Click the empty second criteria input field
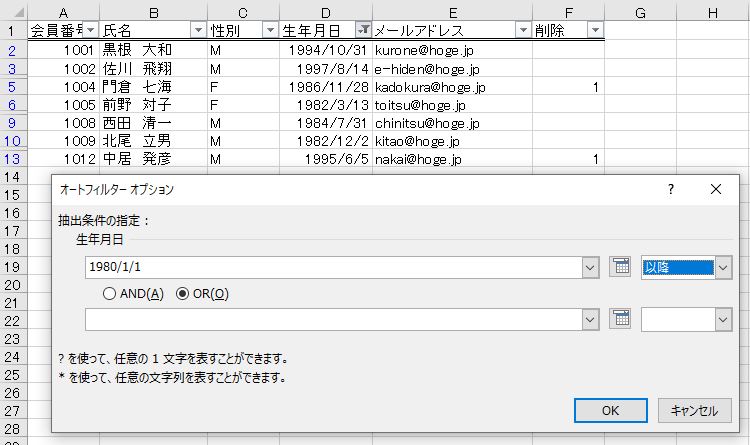Image resolution: width=750 pixels, height=445 pixels. tap(334, 319)
